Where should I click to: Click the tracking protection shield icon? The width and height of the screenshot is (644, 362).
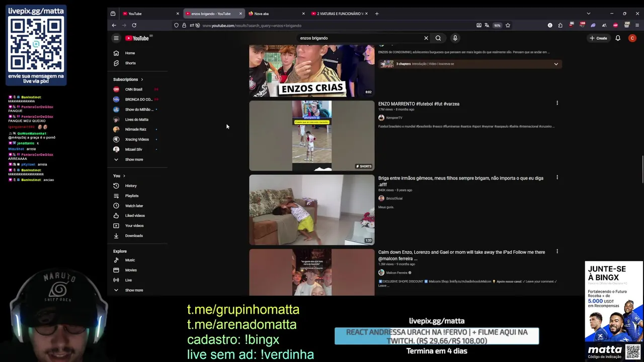[x=176, y=25]
